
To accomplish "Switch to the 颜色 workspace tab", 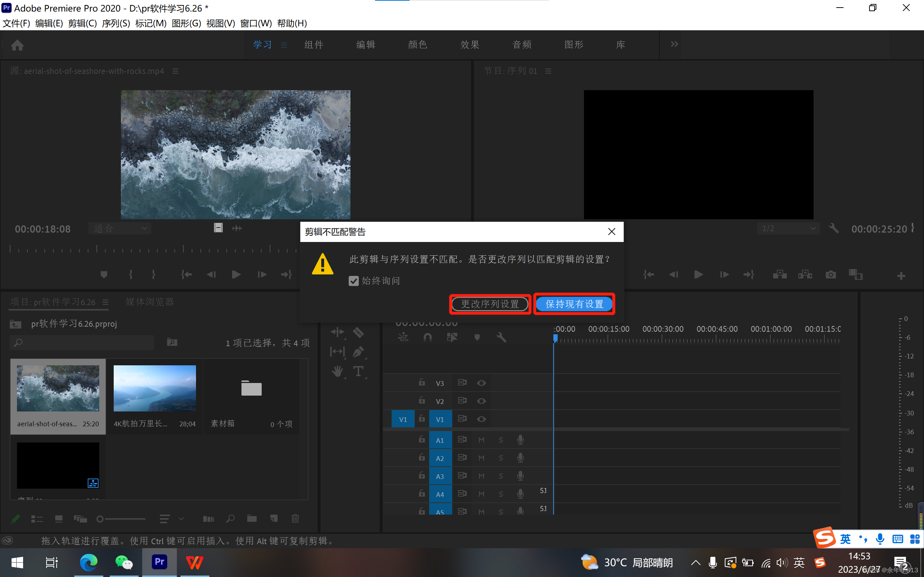I will point(417,45).
